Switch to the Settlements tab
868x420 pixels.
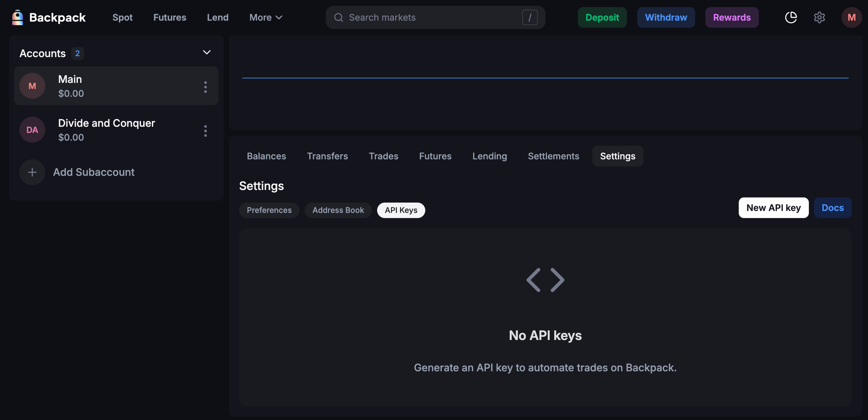click(x=553, y=156)
